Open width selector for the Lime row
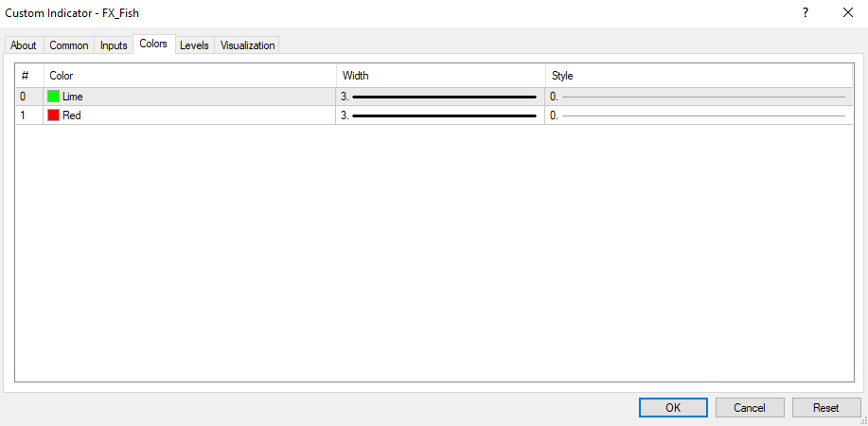Image resolution: width=868 pixels, height=426 pixels. click(x=439, y=97)
